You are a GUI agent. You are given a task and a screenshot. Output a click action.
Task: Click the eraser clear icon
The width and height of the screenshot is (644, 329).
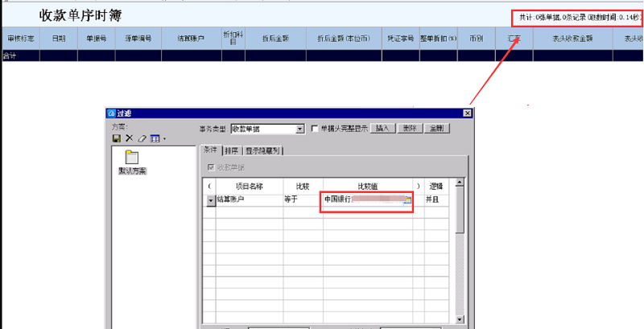(x=142, y=139)
